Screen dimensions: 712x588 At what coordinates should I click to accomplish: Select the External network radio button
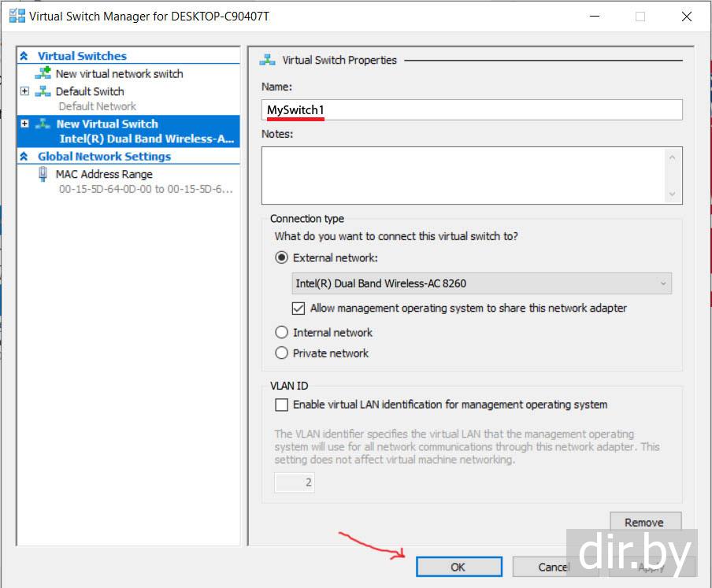(281, 257)
